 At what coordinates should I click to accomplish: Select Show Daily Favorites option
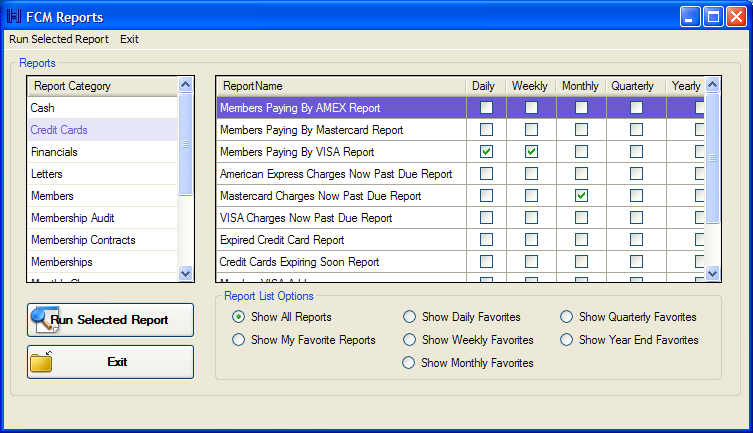[409, 317]
